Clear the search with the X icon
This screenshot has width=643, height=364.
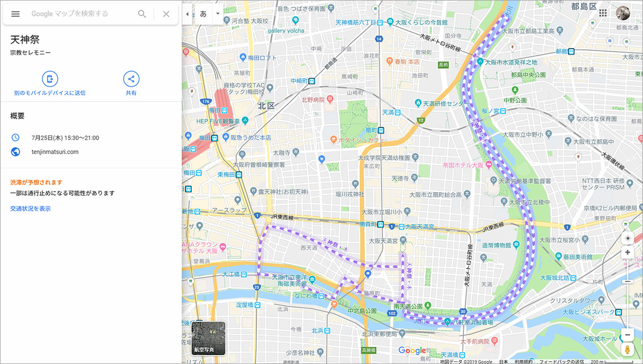tap(166, 14)
